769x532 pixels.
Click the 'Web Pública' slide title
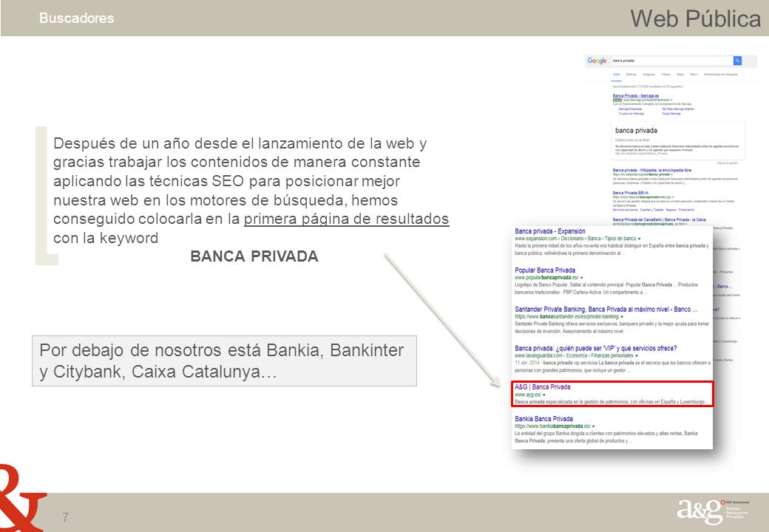tap(696, 18)
